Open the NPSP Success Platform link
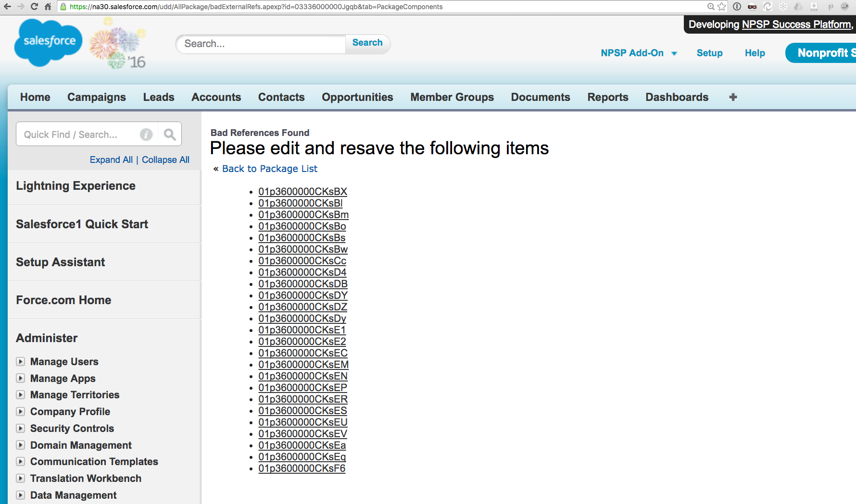 [797, 25]
